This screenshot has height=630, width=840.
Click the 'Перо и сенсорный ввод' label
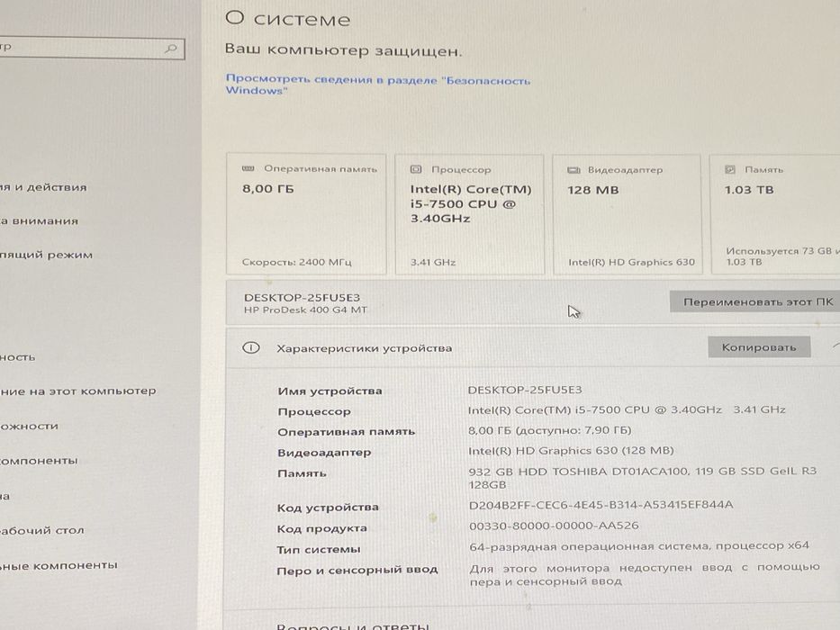click(357, 570)
